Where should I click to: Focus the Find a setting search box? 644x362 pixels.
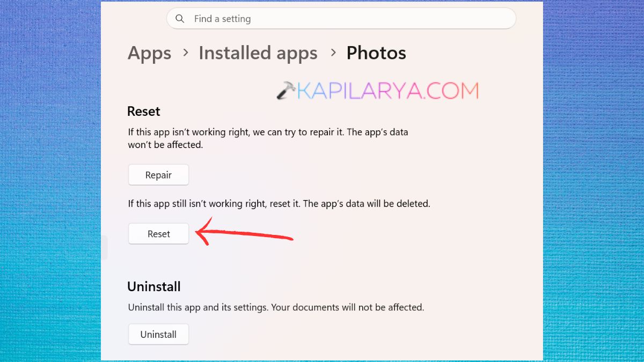pos(341,19)
